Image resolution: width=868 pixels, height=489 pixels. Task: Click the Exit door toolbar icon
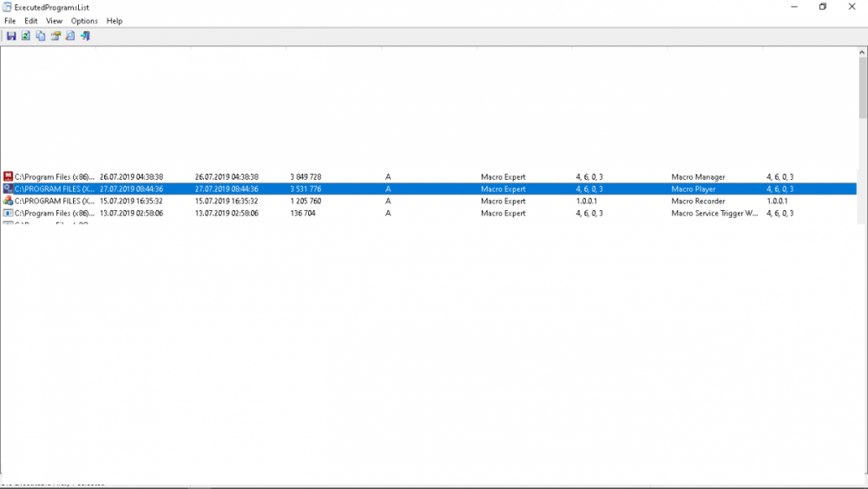(85, 36)
